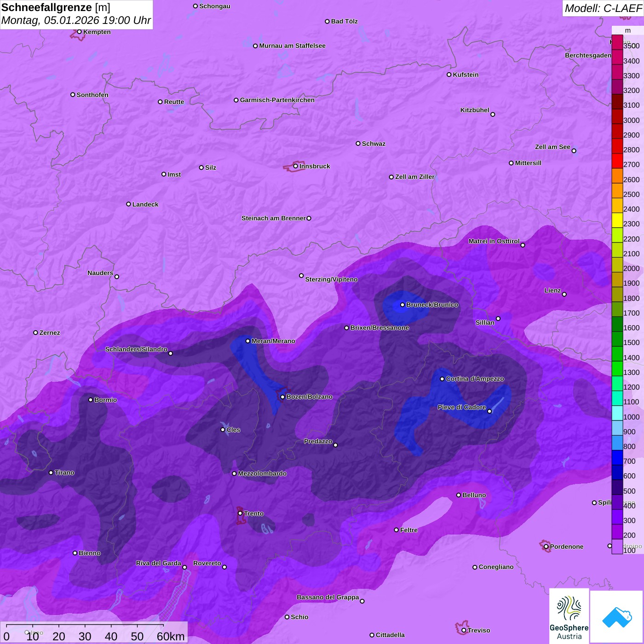Click the Zernez marker dot
Viewport: 644px width, 644px height.
pyautogui.click(x=36, y=333)
